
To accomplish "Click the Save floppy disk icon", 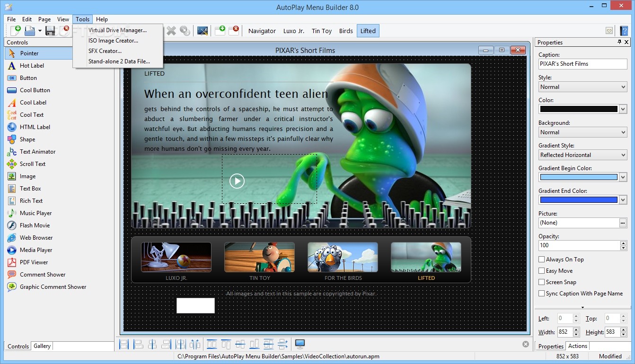I will [x=50, y=31].
